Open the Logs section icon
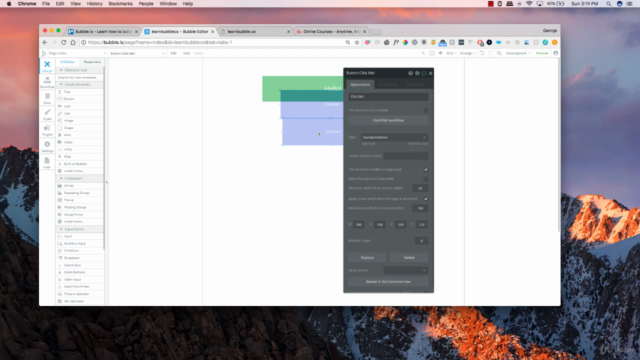The image size is (640, 360). (47, 162)
